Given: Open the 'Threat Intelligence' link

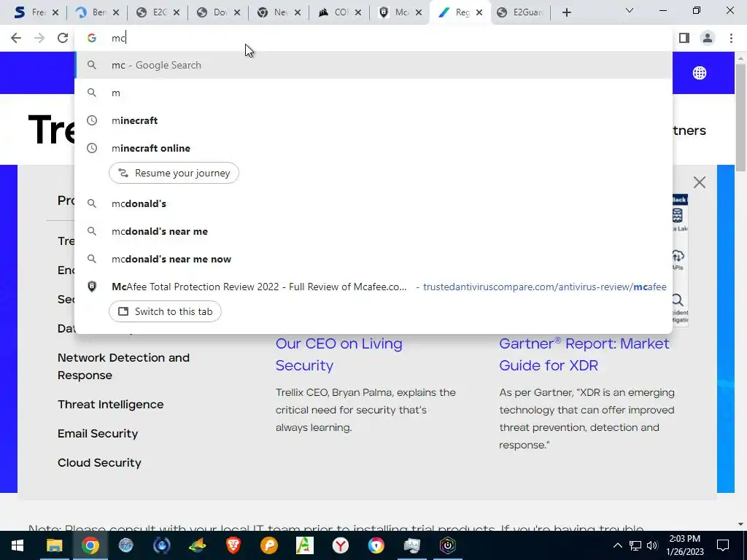Looking at the screenshot, I should [111, 404].
